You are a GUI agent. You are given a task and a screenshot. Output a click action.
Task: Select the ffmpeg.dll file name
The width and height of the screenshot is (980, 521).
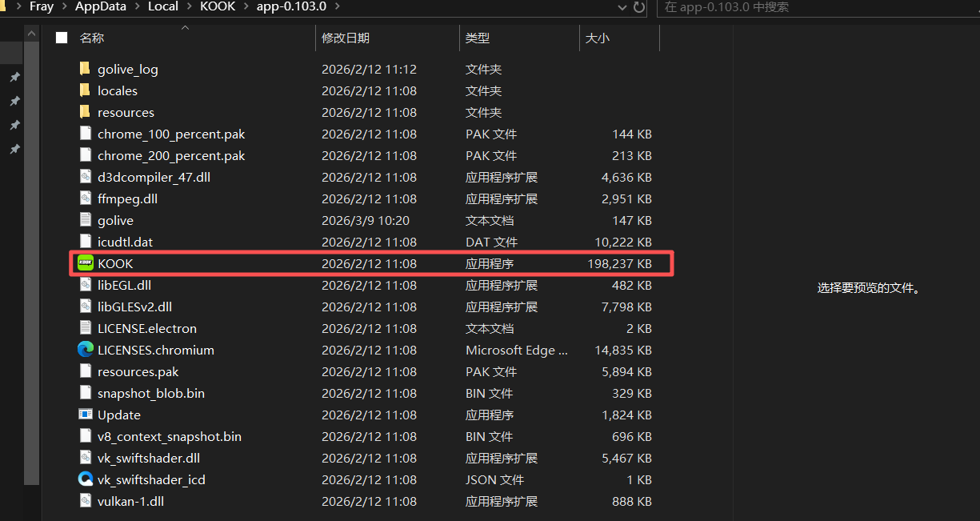coord(127,198)
